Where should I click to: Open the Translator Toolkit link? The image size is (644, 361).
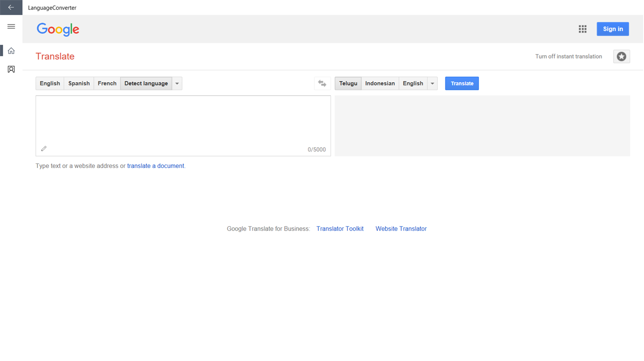340,229
